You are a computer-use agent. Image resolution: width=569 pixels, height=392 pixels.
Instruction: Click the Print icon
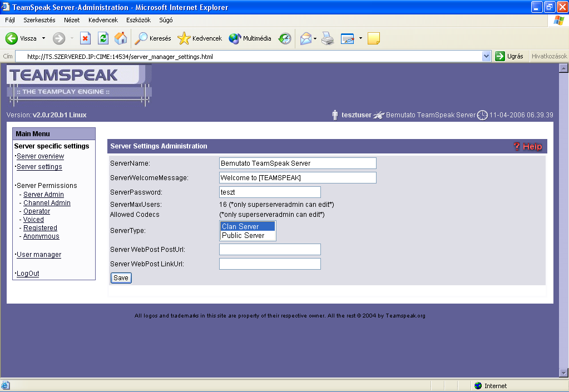[328, 38]
